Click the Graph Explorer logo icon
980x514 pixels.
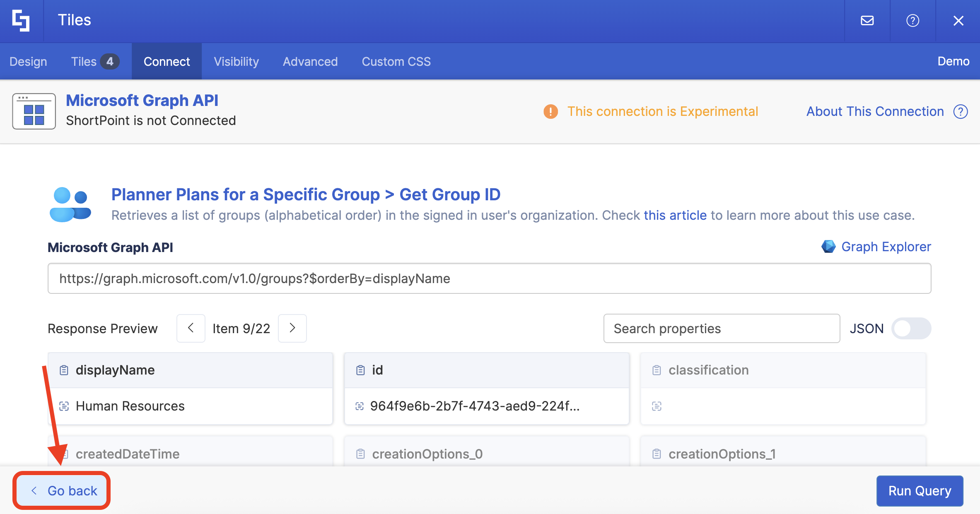pos(828,247)
